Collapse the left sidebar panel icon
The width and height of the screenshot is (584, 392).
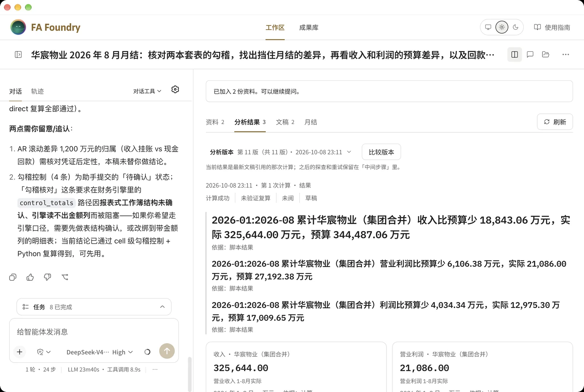coord(18,55)
